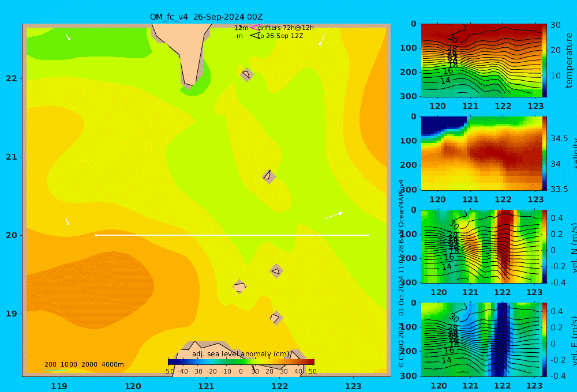577x392 pixels.
Task: Click the green low-anomaly patch at the map's top left
Action: [x=88, y=42]
